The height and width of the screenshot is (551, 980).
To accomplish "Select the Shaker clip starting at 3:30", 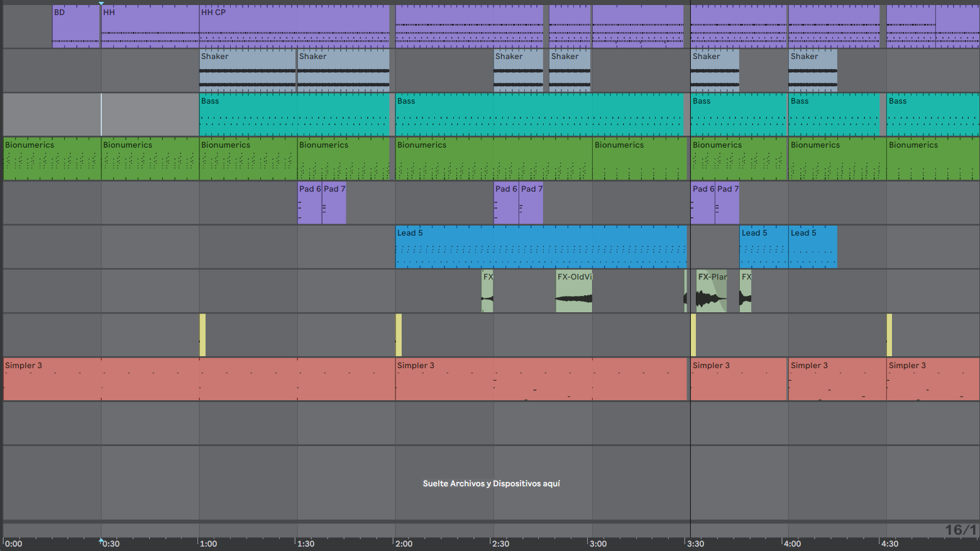I will coord(715,71).
